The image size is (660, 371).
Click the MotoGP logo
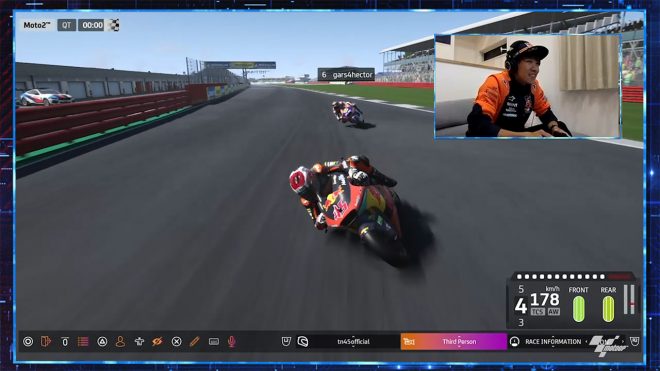609,346
